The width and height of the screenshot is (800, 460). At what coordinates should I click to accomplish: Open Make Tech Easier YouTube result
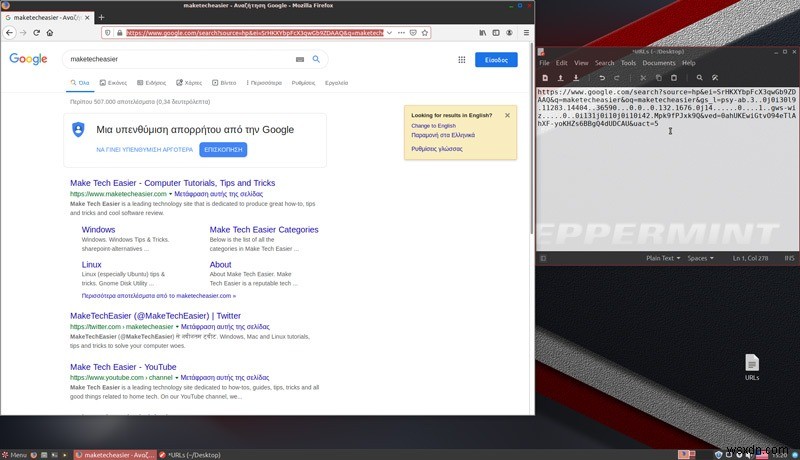pyautogui.click(x=123, y=367)
